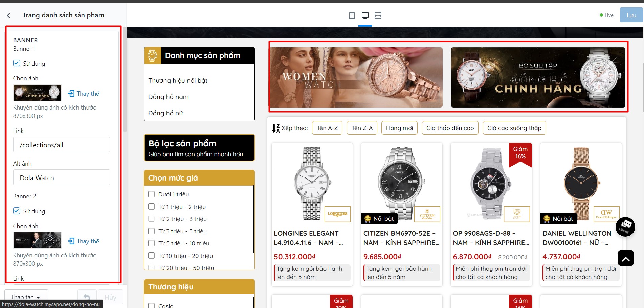Open Đồng hồ nữ category
Screen dimensions: 644x308
coord(165,113)
